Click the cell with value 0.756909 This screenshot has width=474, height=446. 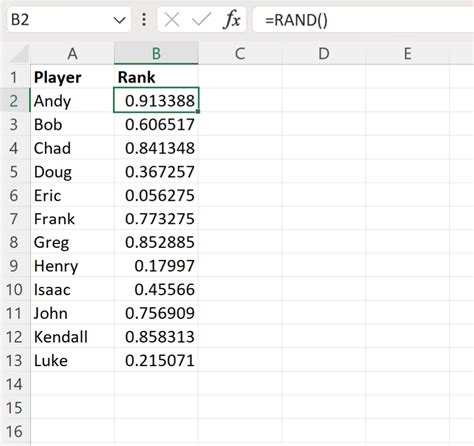(x=156, y=313)
